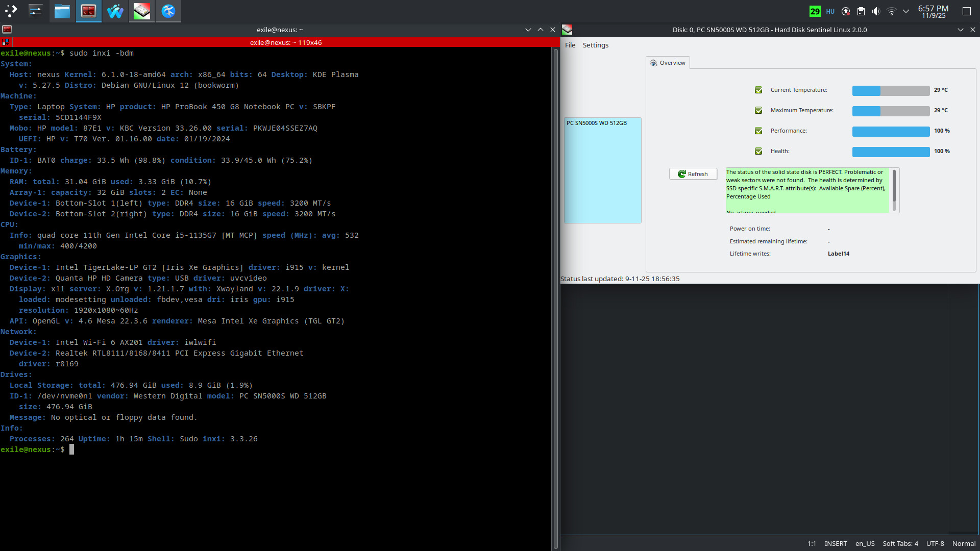Screen dimensions: 980x551
Task: Open Soft Tabs: 4 selector in the status bar
Action: coord(900,543)
